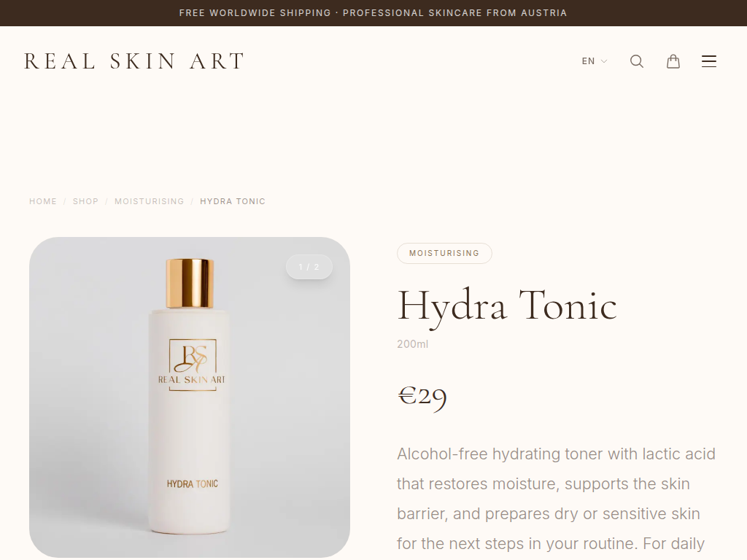Open the Shop breadcrumb link
The image size is (747, 560).
pos(85,201)
